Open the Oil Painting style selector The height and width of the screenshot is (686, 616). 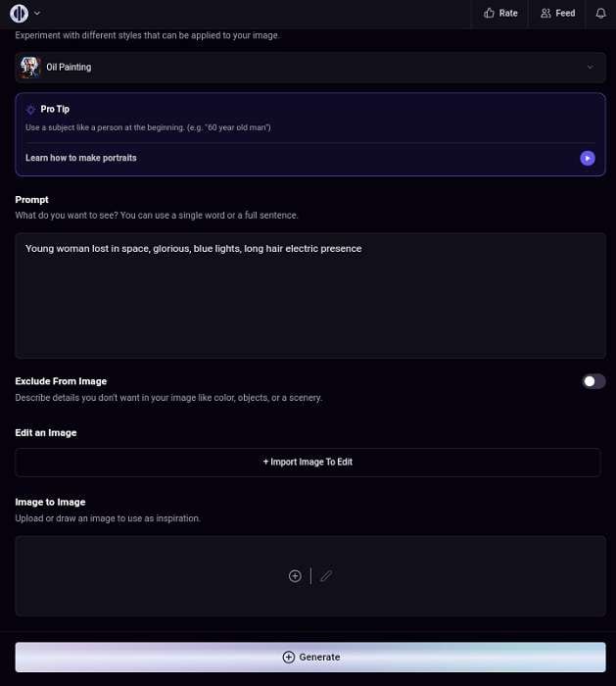pyautogui.click(x=309, y=68)
